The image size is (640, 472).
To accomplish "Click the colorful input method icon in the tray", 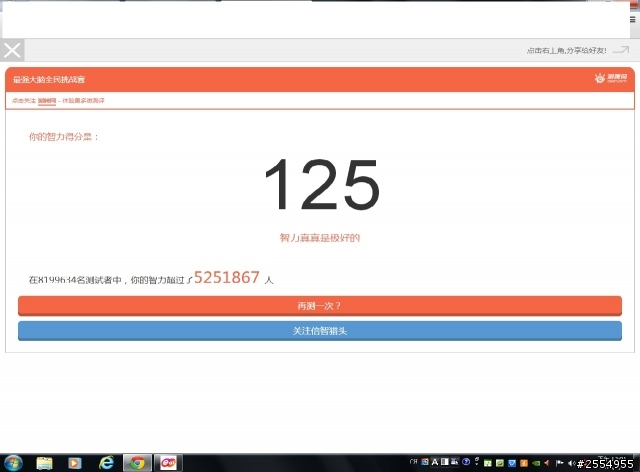I will click(x=425, y=462).
